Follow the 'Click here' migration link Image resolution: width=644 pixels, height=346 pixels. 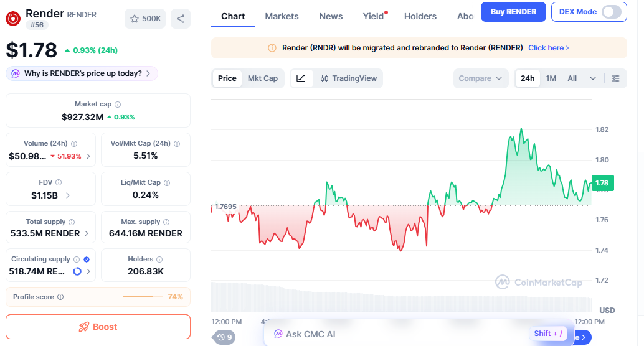tap(548, 48)
